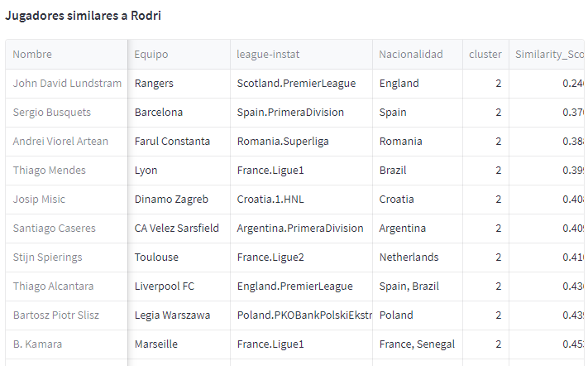
Task: Select the CA Velez Sarsfield cell
Action: pyautogui.click(x=177, y=229)
